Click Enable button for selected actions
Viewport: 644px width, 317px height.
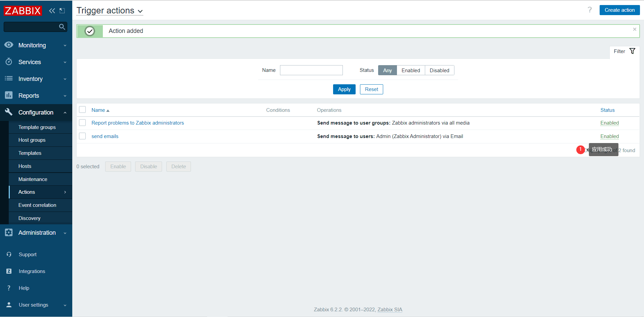coord(118,167)
